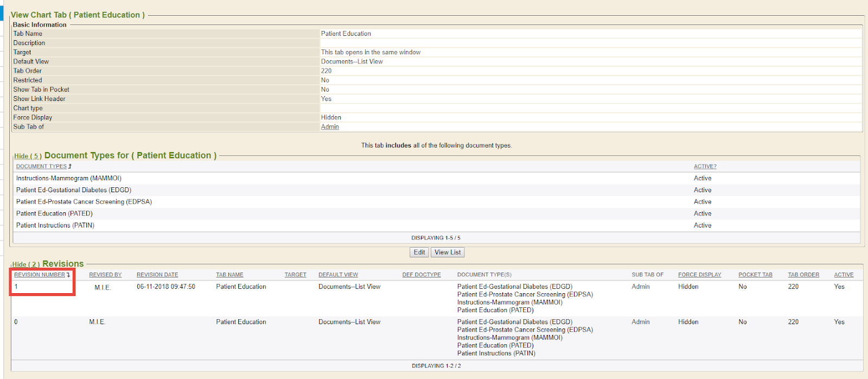Sort by Document Types column header
The width and height of the screenshot is (868, 379).
click(41, 167)
